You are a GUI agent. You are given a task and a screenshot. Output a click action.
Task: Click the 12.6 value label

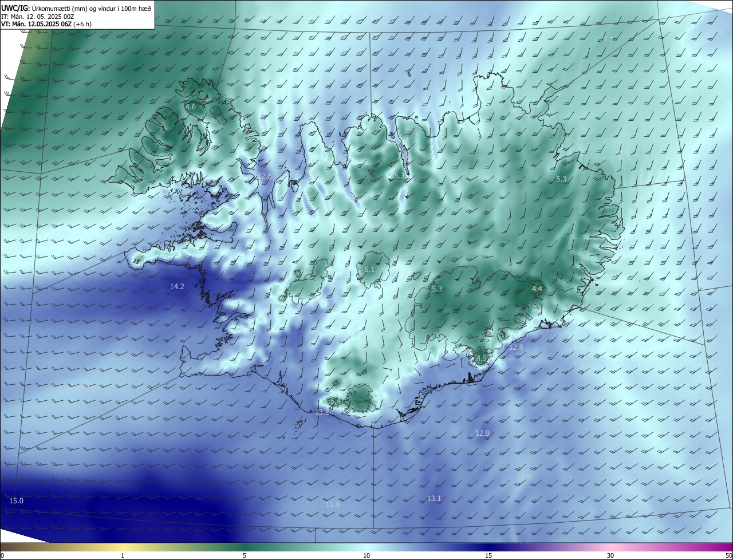click(x=265, y=176)
